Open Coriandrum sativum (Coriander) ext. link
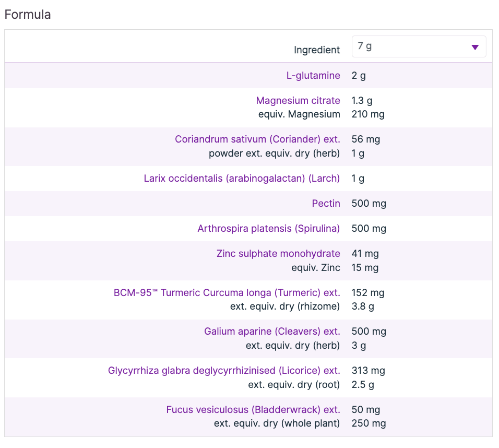 pos(257,139)
